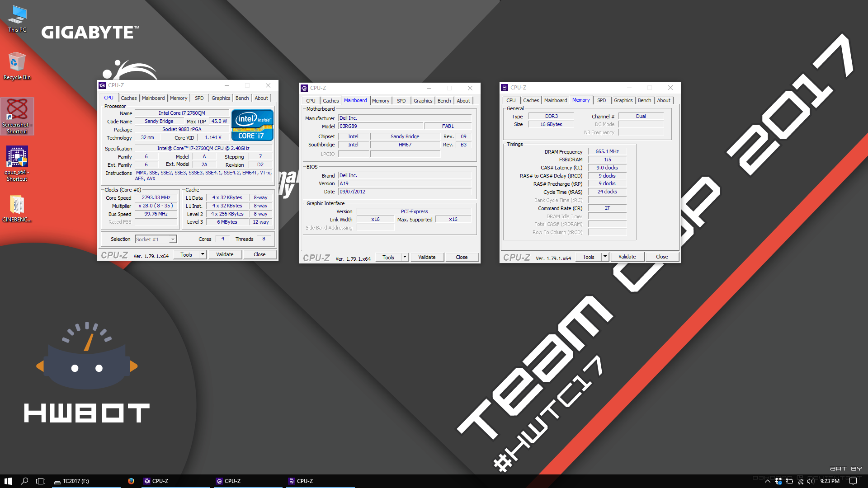Click the Multiplier value x 28.0 (8 - 35)

(x=156, y=206)
